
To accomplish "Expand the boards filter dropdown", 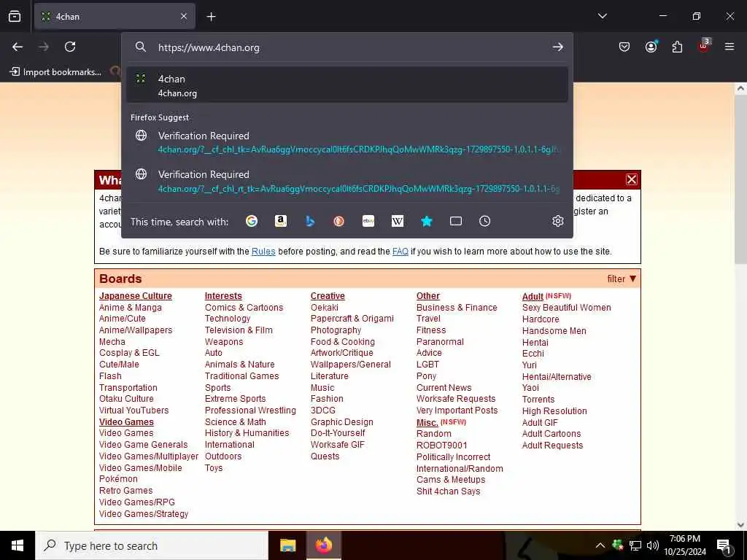I will coord(622,279).
